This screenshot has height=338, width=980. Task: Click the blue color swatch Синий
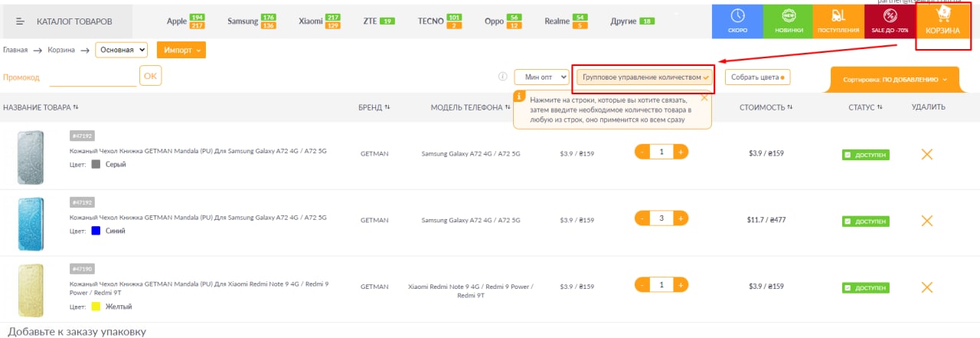click(96, 231)
